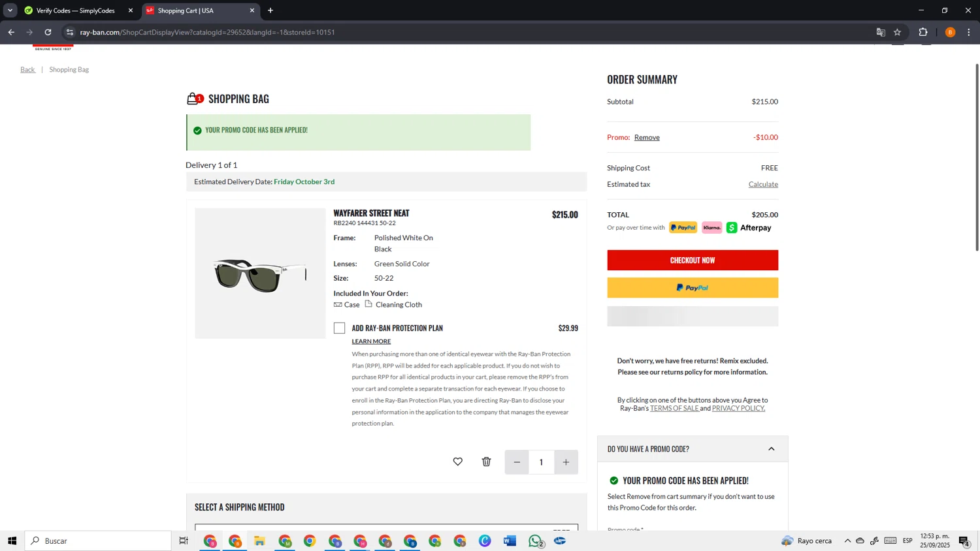Screen dimensions: 980x551
Task: Open Terms of Sale link
Action: [x=674, y=408]
